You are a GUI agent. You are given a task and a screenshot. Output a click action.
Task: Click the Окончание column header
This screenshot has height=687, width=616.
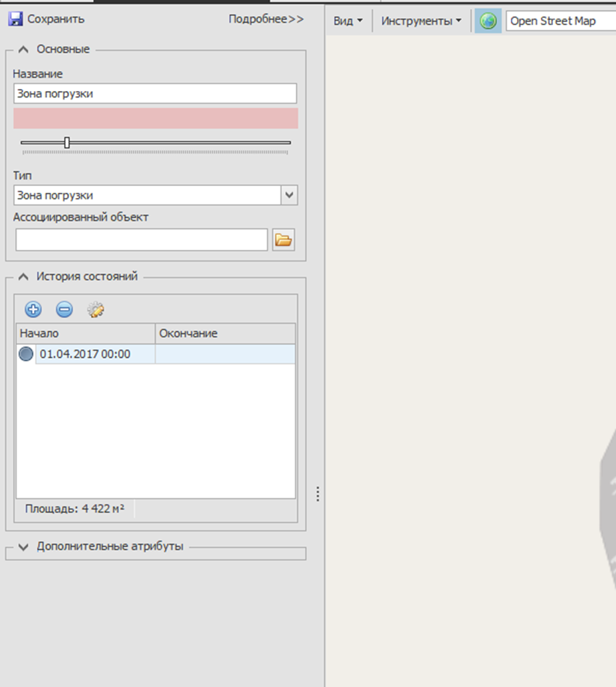[x=225, y=334]
